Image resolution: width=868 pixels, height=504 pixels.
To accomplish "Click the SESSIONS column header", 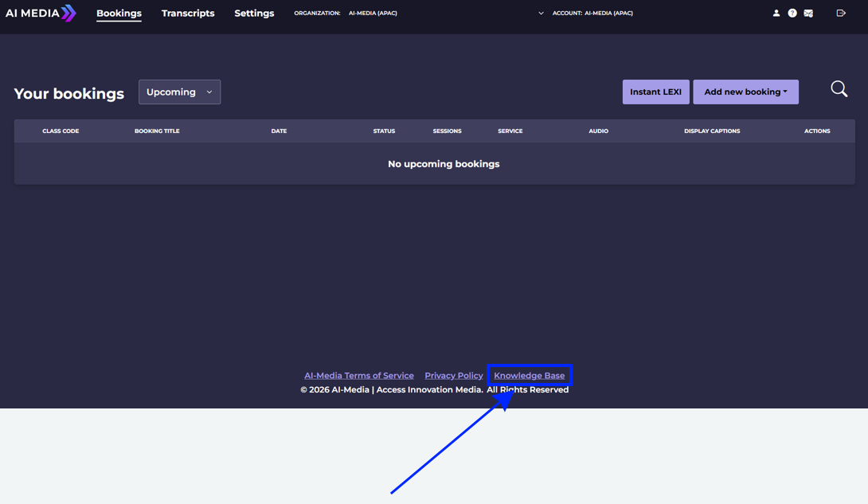I will pyautogui.click(x=448, y=131).
